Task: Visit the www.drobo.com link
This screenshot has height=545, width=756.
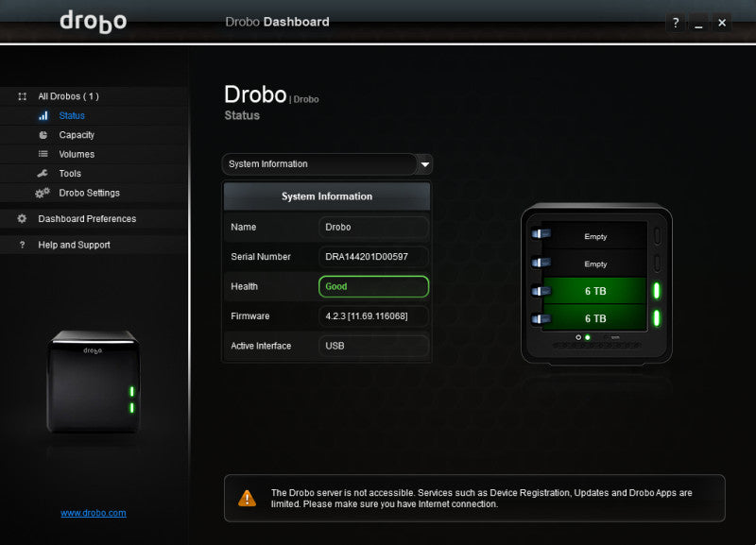Action: tap(94, 513)
